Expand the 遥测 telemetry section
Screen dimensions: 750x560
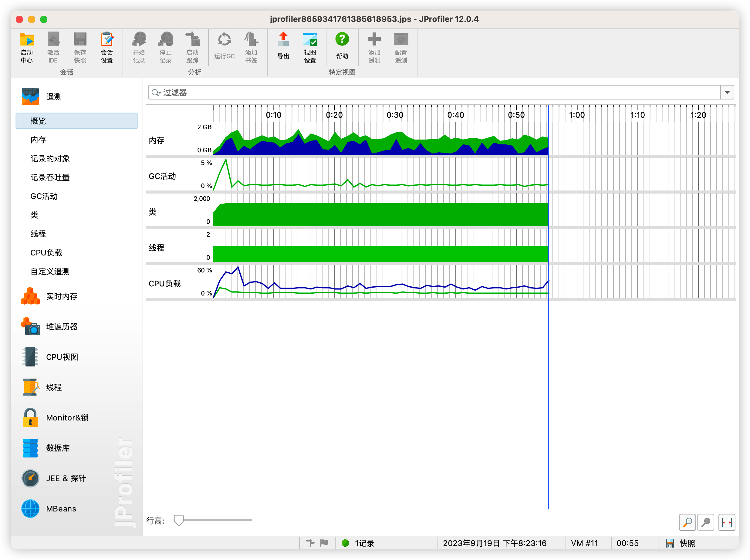(x=54, y=97)
